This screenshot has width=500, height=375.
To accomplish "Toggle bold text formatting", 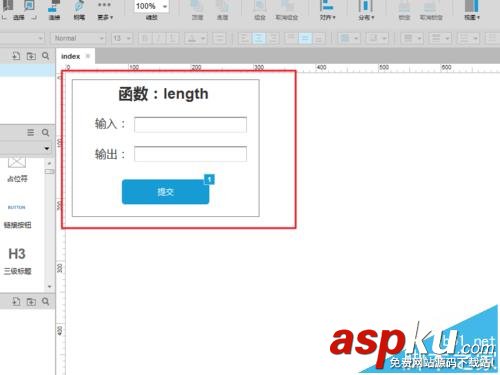I will click(x=145, y=38).
